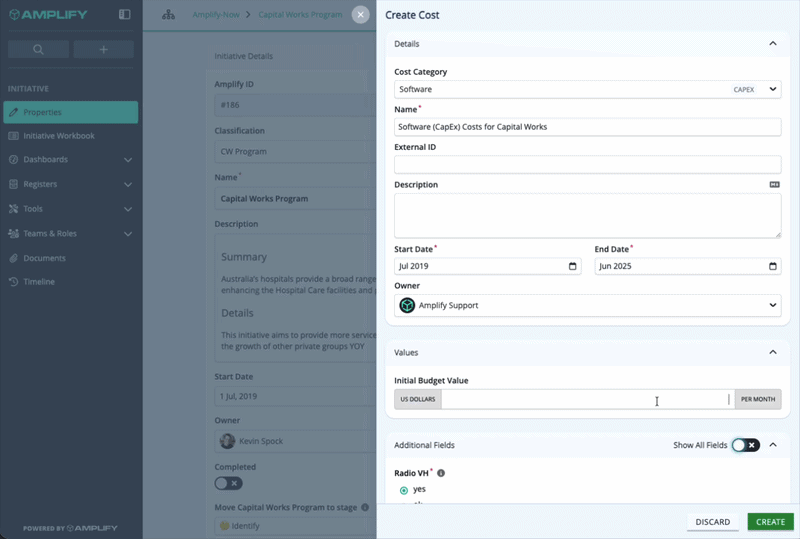800x539 pixels.
Task: Open Timeline in the sidebar
Action: [x=70, y=282]
